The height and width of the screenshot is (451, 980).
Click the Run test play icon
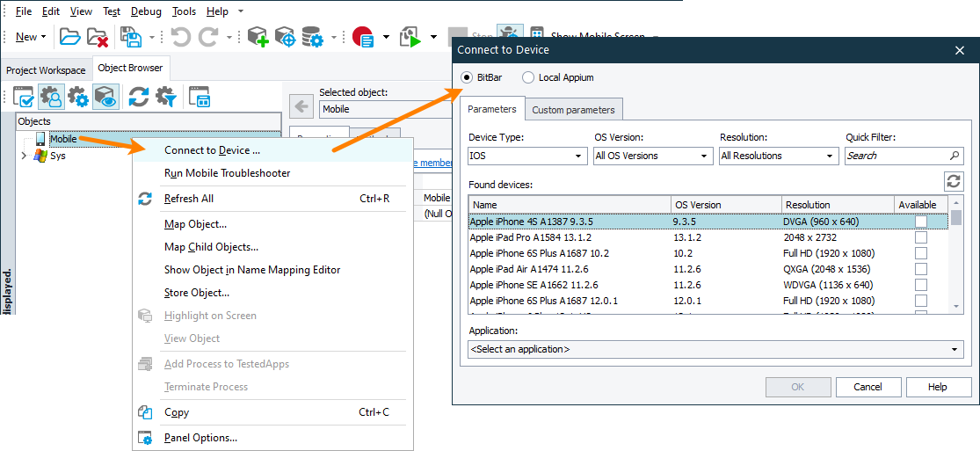click(410, 37)
